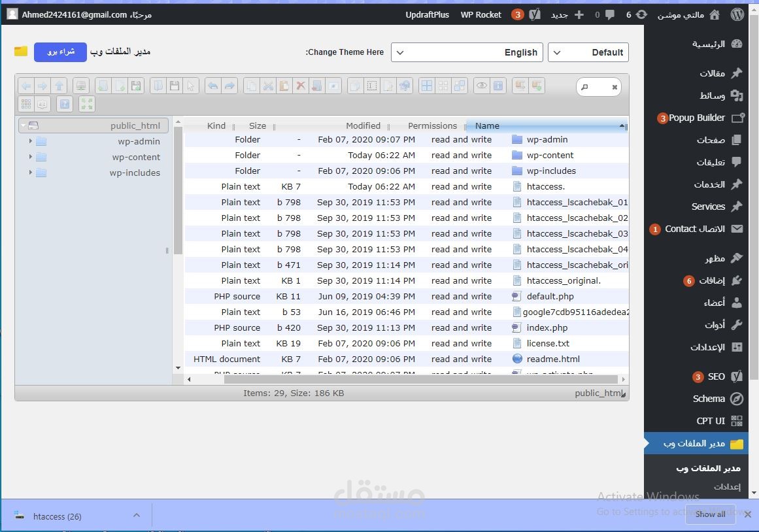
Task: Click the Redo arrow in the toolbar
Action: tap(229, 86)
